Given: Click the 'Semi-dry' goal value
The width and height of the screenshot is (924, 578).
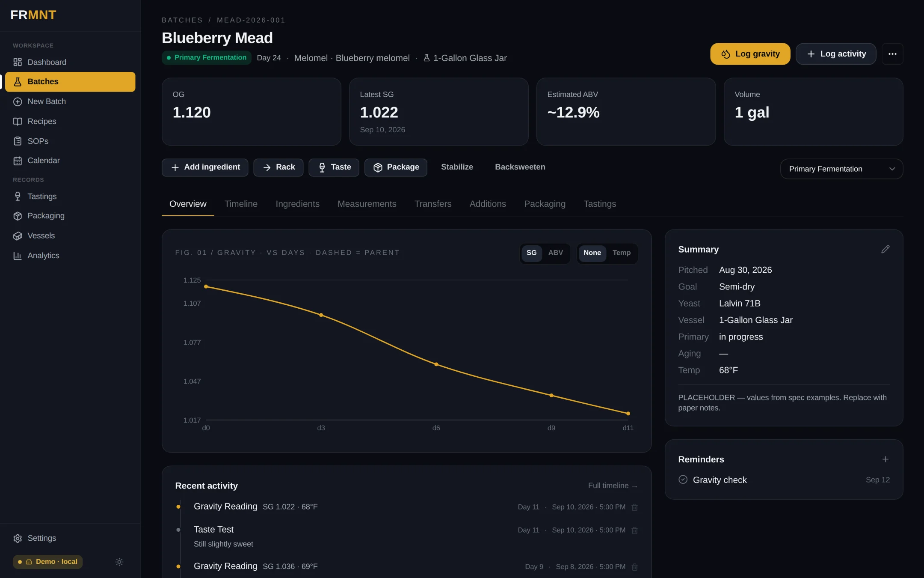Looking at the screenshot, I should [737, 287].
